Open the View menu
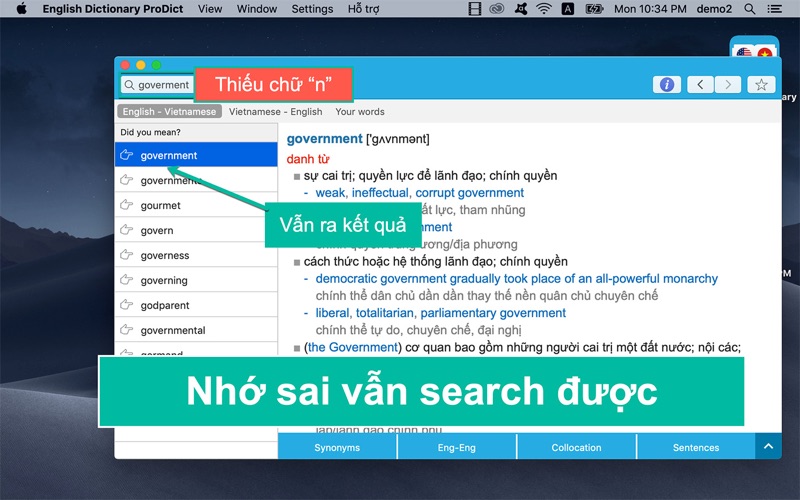The width and height of the screenshot is (800, 500). point(210,9)
